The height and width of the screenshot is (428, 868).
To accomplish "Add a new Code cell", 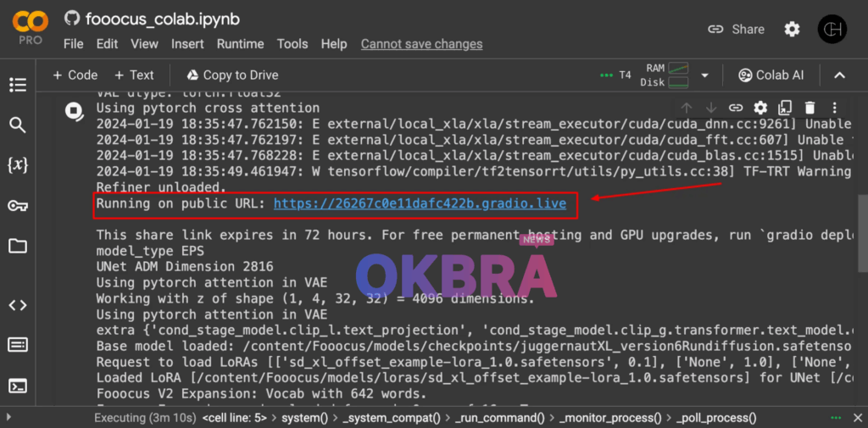I will 75,75.
